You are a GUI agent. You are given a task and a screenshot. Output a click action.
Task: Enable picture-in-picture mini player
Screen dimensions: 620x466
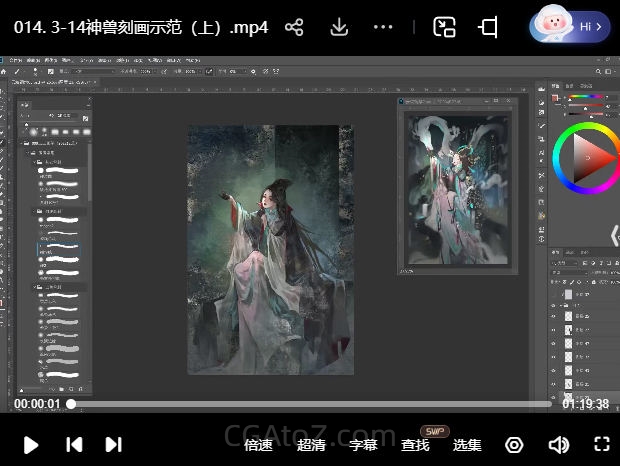(444, 27)
